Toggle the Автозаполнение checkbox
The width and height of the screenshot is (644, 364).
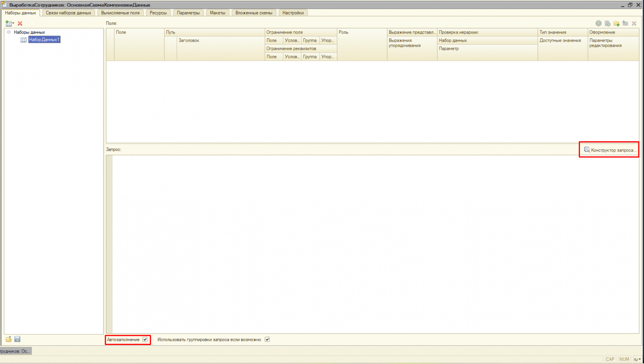[x=145, y=340]
